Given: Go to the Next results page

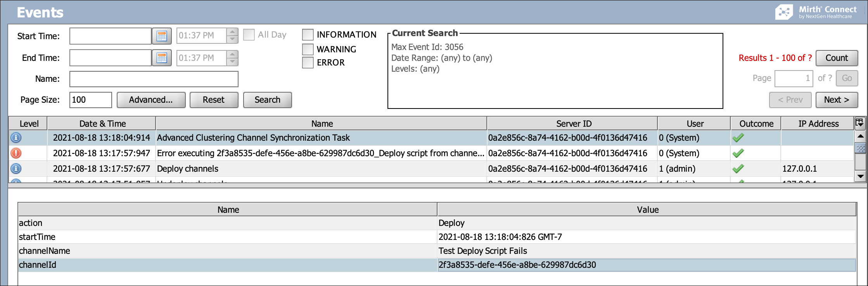Looking at the screenshot, I should click(x=837, y=100).
